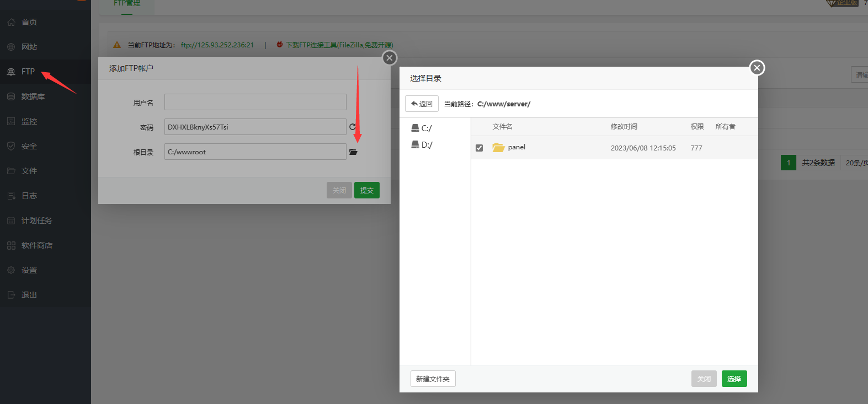Open directory browser via folder icon

tap(353, 152)
